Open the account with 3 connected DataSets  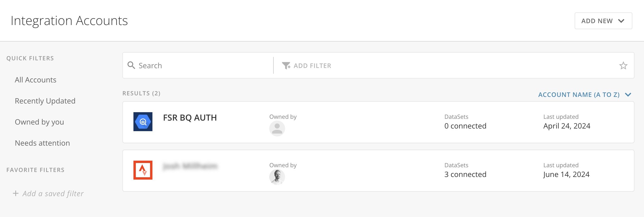coord(378,171)
